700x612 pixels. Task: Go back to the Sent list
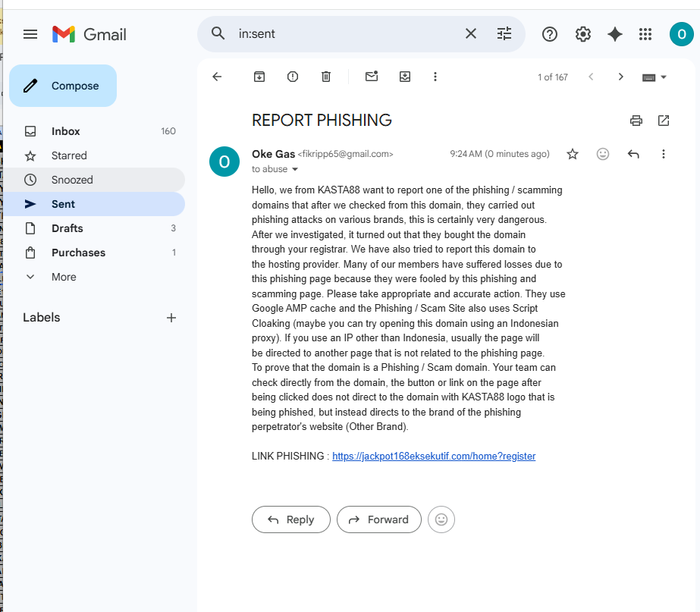tap(217, 77)
